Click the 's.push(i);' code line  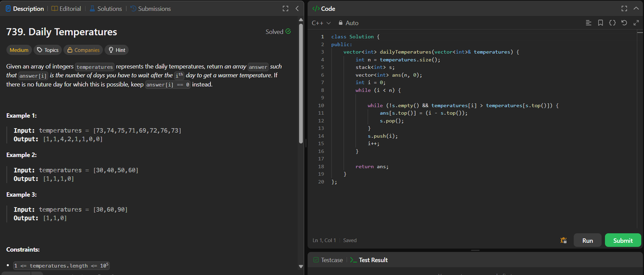coord(382,136)
